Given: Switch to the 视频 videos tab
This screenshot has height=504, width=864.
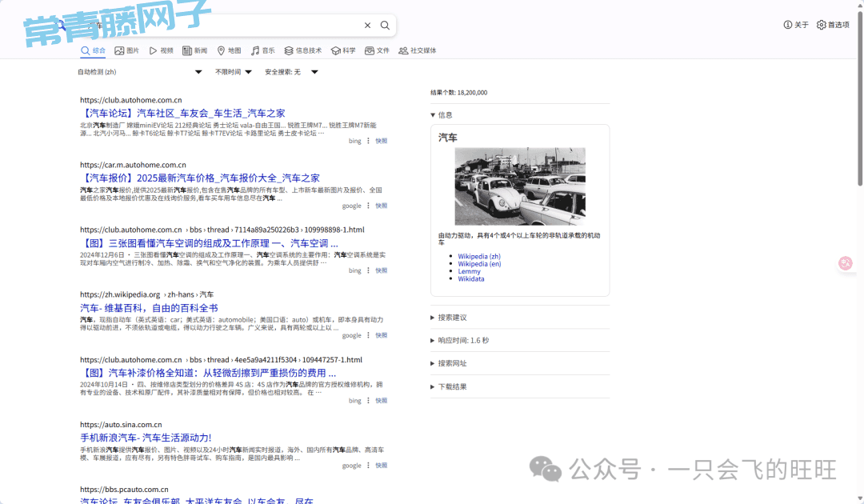Looking at the screenshot, I should click(x=161, y=50).
